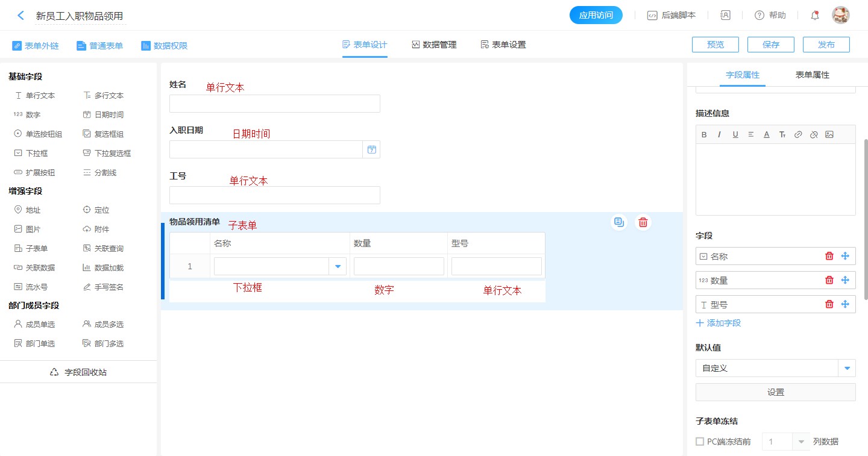Toggle bold in description editor
This screenshot has width=868, height=456.
pyautogui.click(x=704, y=135)
